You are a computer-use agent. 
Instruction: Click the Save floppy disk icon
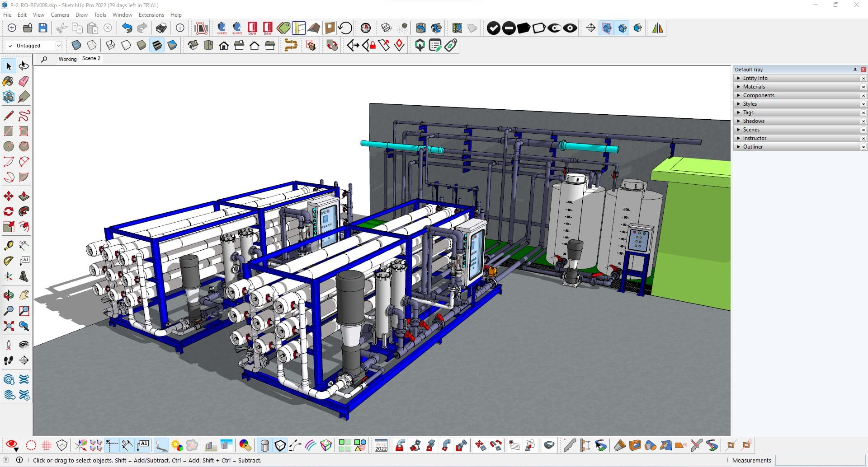coord(43,28)
